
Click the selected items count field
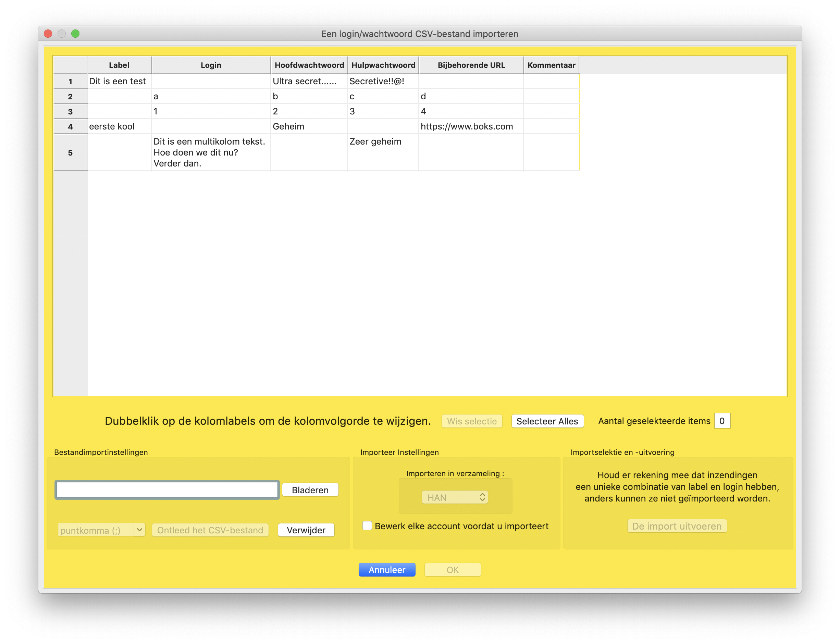point(722,421)
